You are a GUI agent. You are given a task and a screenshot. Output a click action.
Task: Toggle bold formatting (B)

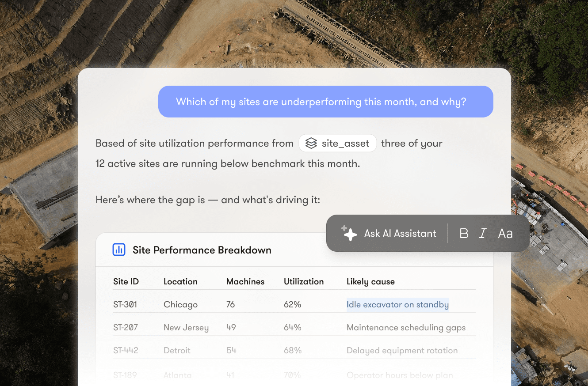464,234
